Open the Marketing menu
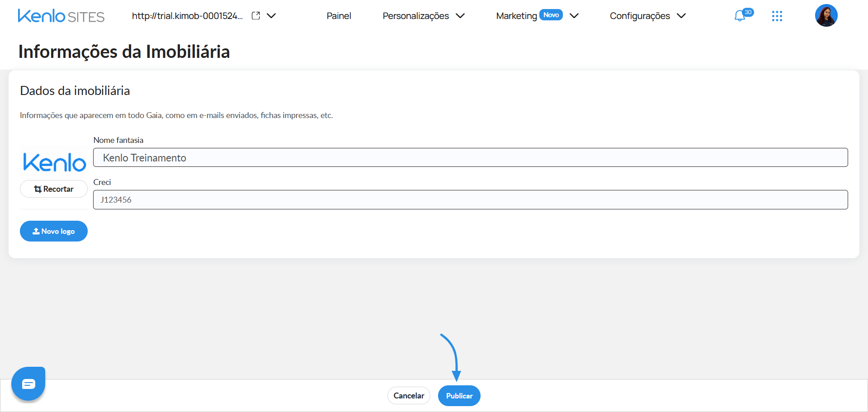Image resolution: width=868 pixels, height=412 pixels. pyautogui.click(x=516, y=16)
